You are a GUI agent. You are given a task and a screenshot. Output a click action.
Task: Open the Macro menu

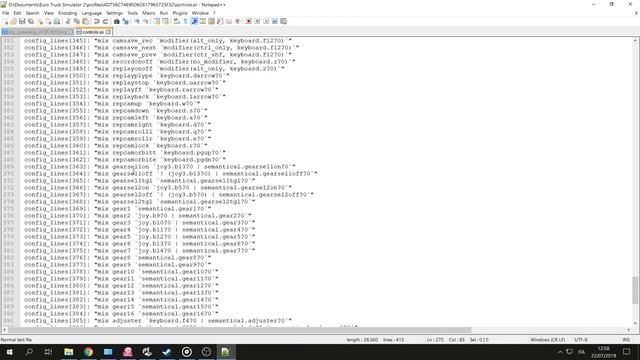tap(149, 13)
